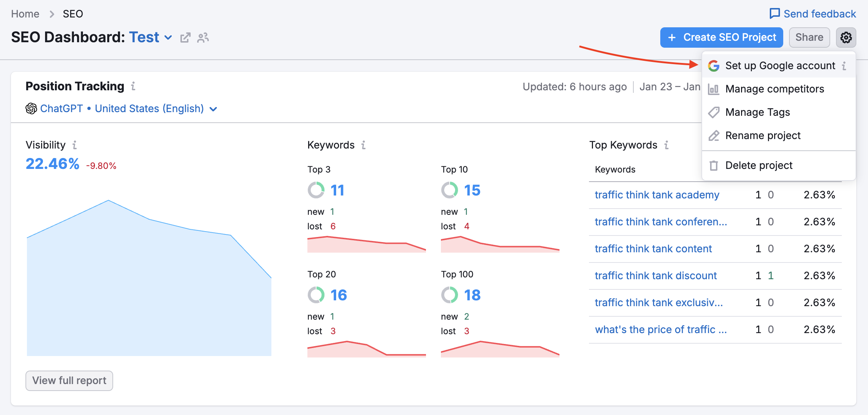The height and width of the screenshot is (415, 868).
Task: Click the info icon next to Keywords heading
Action: pos(363,145)
